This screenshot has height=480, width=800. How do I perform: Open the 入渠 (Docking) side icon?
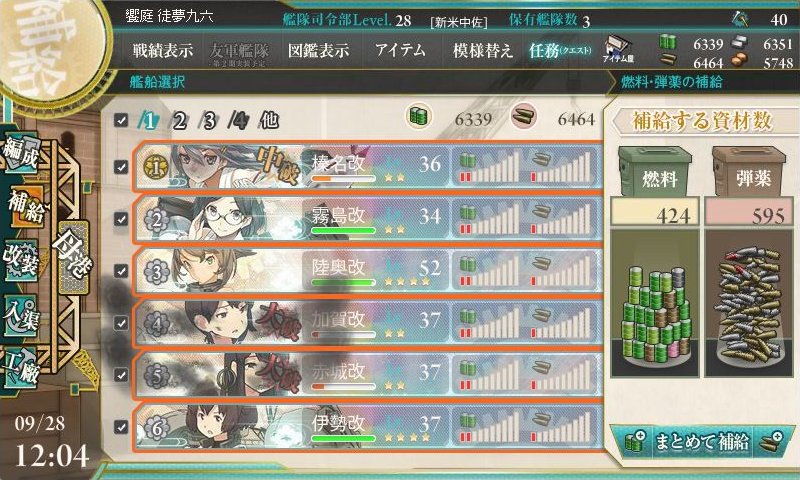point(21,314)
